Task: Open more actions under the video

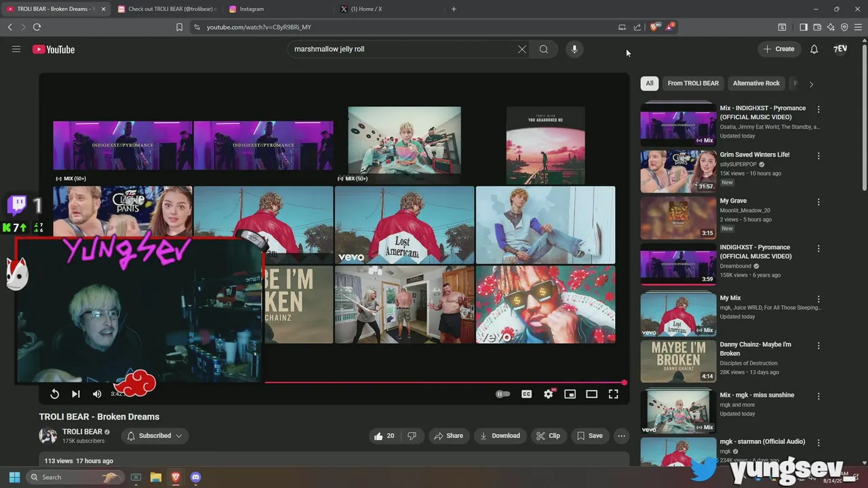Action: click(621, 436)
